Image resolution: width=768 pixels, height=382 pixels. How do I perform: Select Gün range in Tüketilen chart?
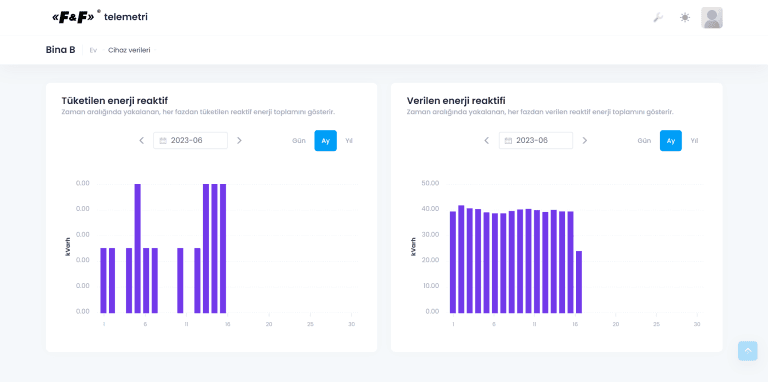(x=299, y=141)
